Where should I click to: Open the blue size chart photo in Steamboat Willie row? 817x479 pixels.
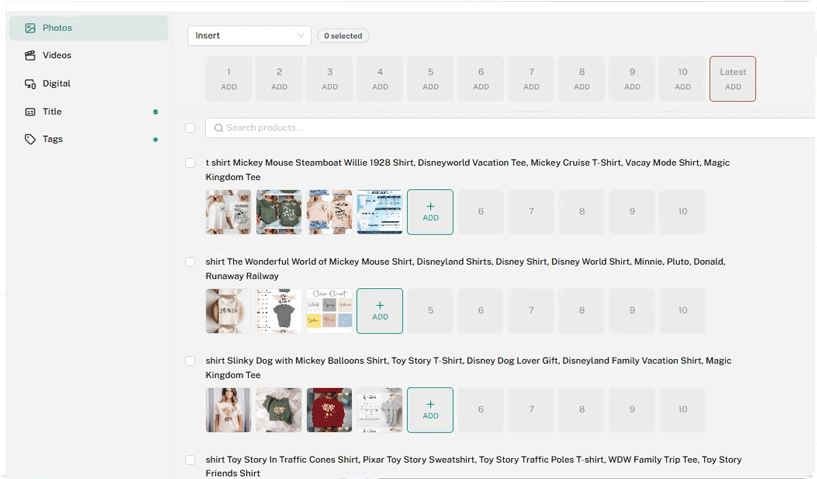coord(380,212)
